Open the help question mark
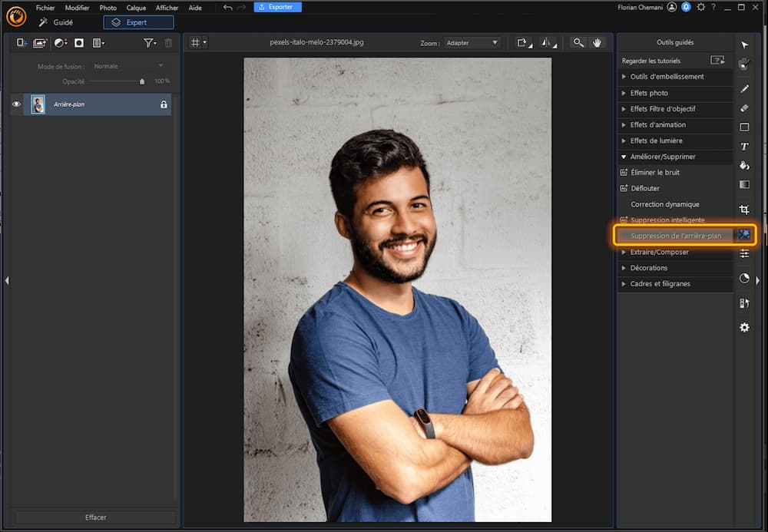768x532 pixels. (x=713, y=7)
